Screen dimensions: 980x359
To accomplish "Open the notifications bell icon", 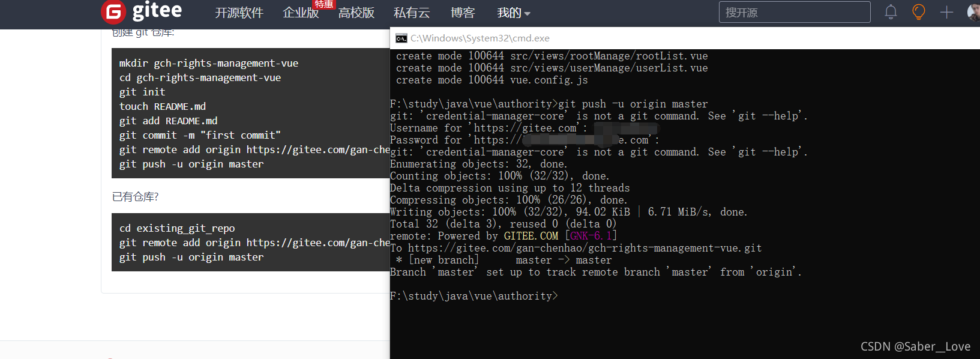I will click(891, 12).
